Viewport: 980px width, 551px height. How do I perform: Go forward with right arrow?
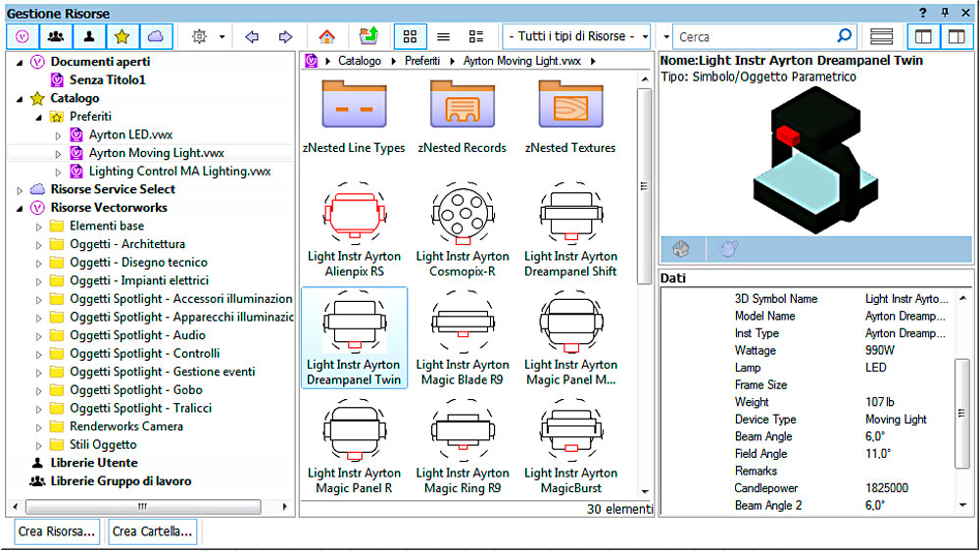pyautogui.click(x=285, y=37)
